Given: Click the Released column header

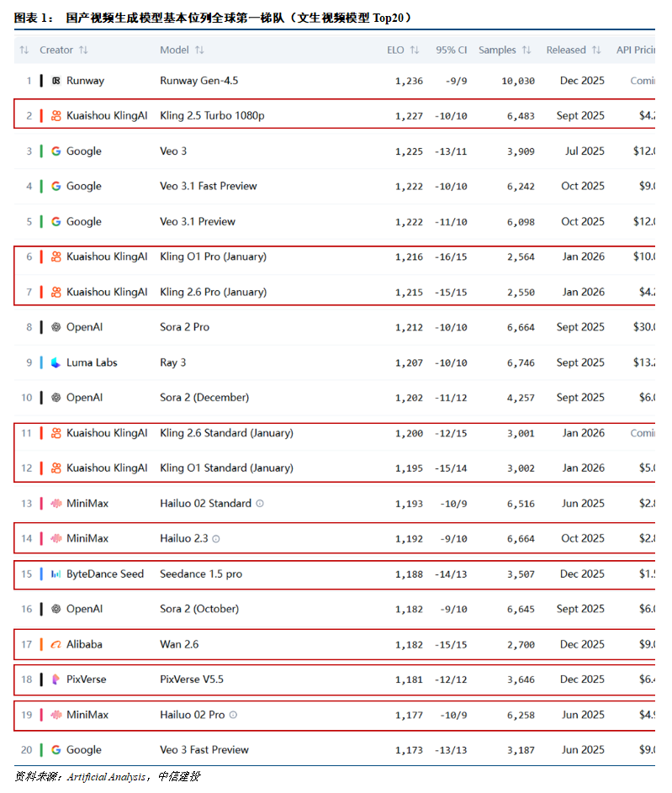Looking at the screenshot, I should 566,50.
